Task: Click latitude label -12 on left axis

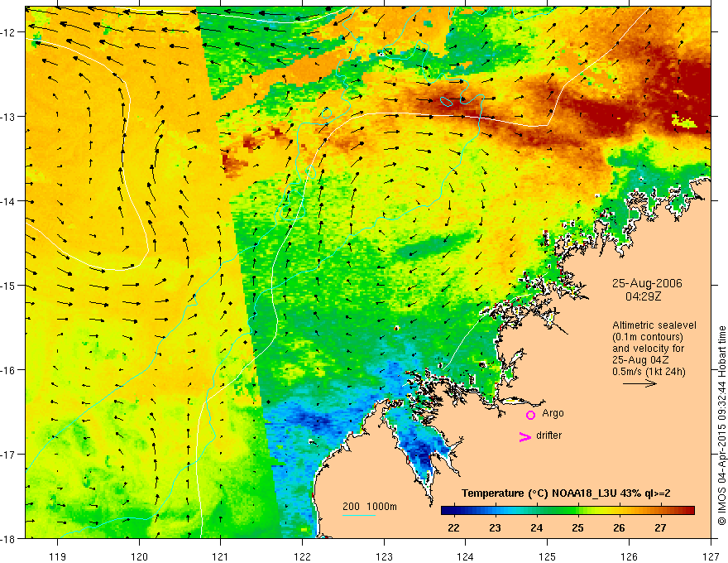Action: (9, 32)
